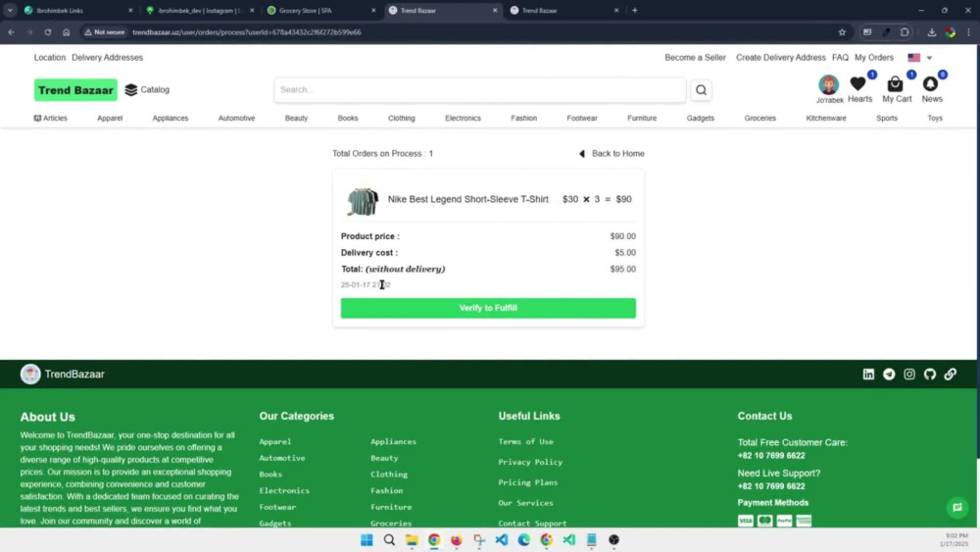Open the LinkedIn footer icon

click(868, 374)
